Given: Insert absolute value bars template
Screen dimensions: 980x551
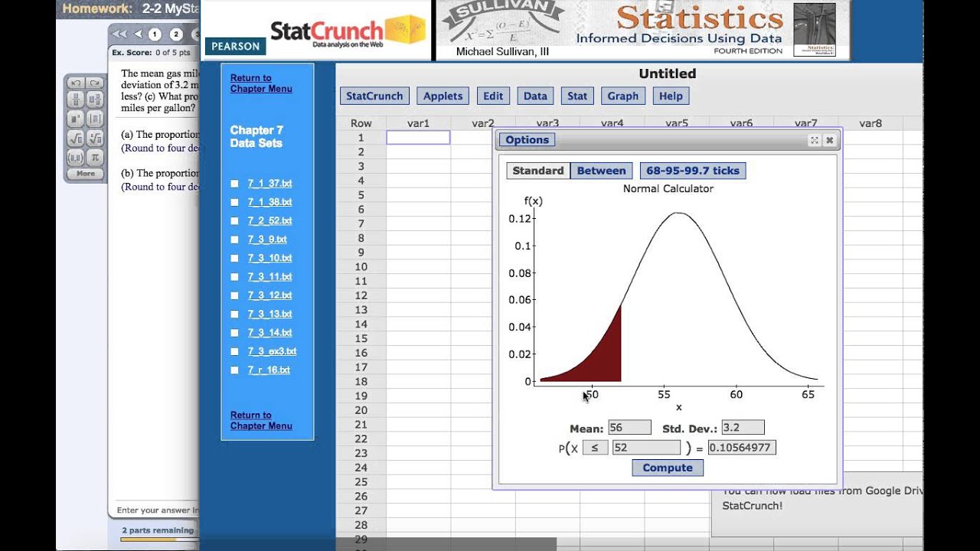Looking at the screenshot, I should click(94, 119).
